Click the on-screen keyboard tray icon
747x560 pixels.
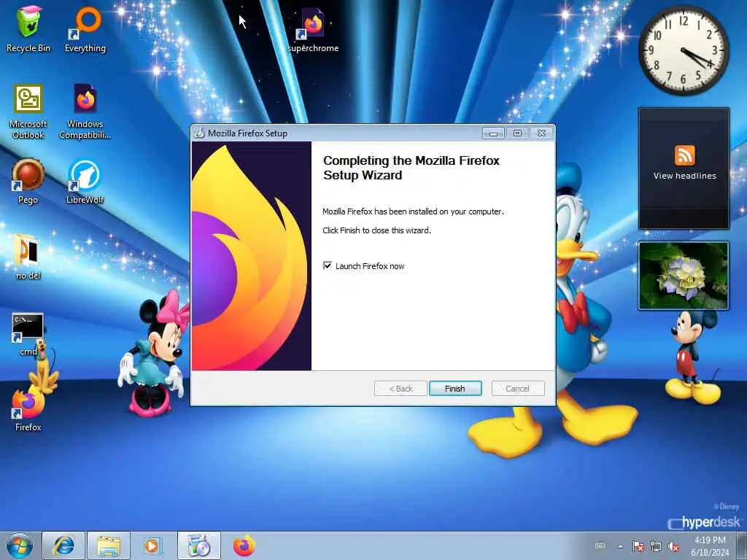[601, 545]
